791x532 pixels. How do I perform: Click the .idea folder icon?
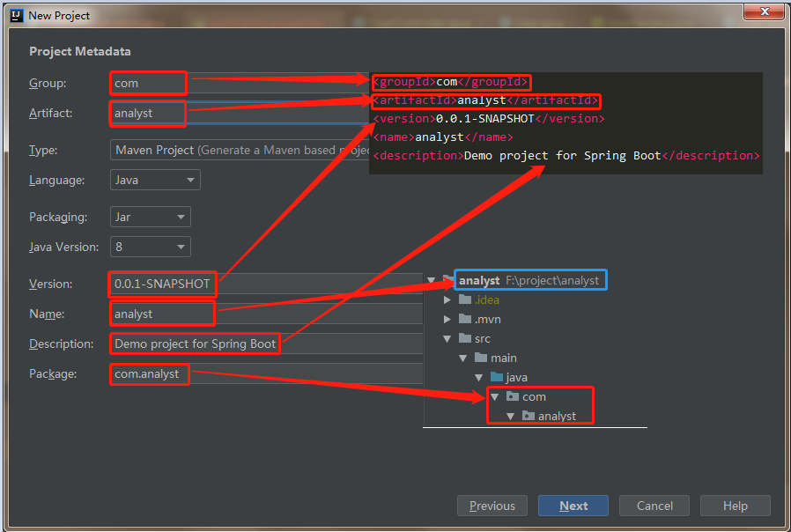pos(465,299)
